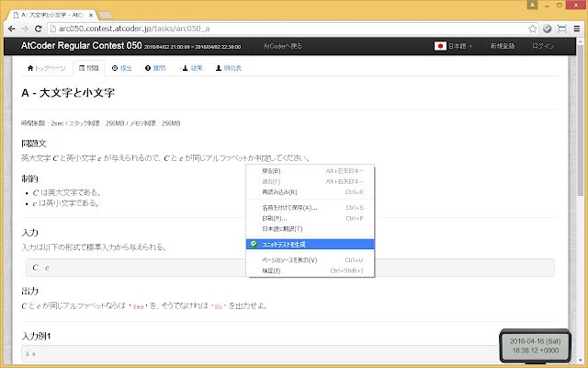
Task: Open the 提出 tab
Action: 122,68
